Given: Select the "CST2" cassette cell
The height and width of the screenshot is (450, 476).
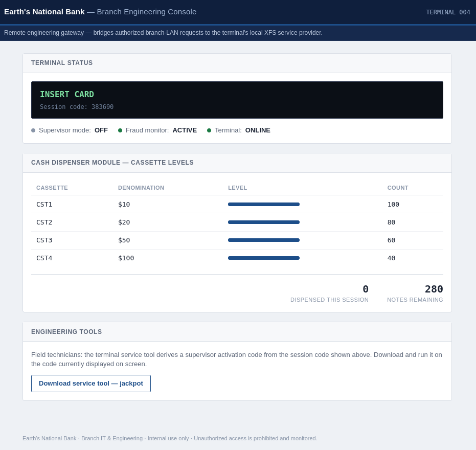Looking at the screenshot, I should point(44,222).
